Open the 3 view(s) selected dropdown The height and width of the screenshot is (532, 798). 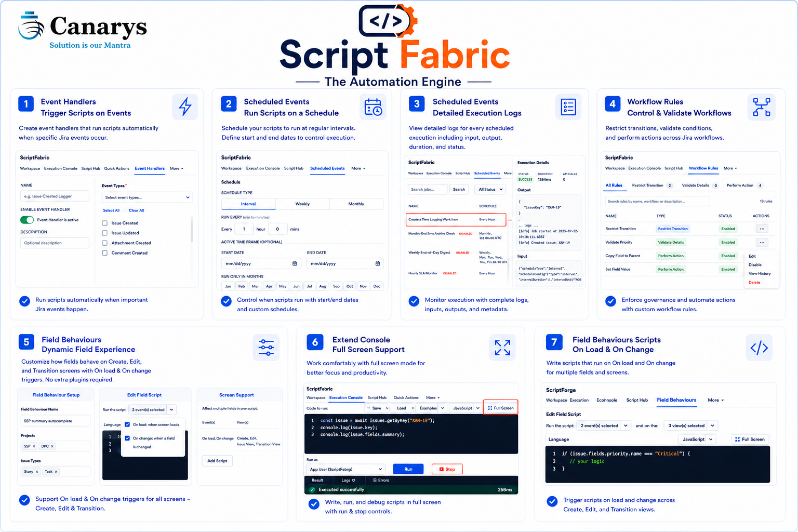tap(690, 425)
